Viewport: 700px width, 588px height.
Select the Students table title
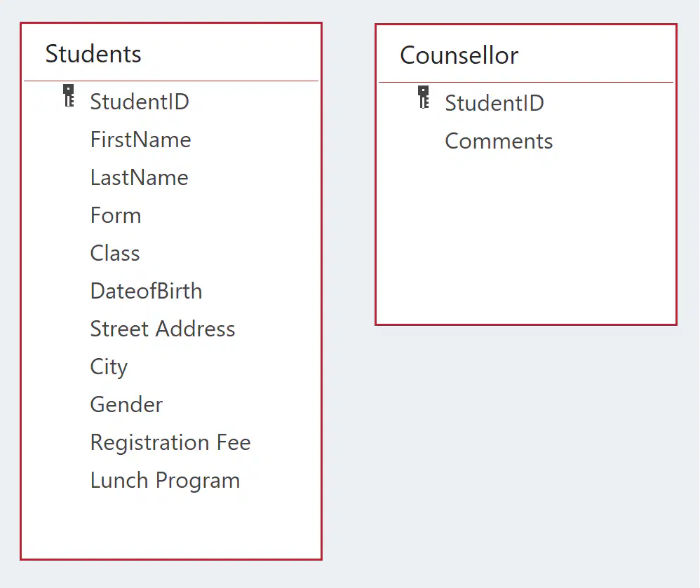coord(93,54)
